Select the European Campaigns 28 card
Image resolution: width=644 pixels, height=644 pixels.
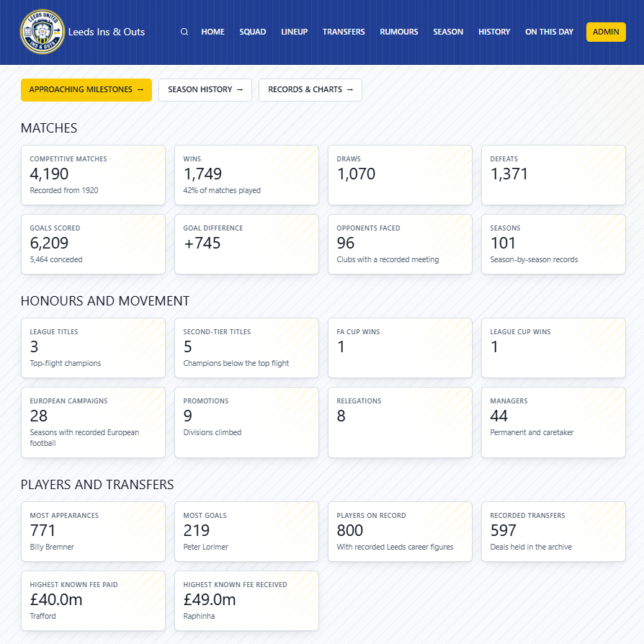93,422
